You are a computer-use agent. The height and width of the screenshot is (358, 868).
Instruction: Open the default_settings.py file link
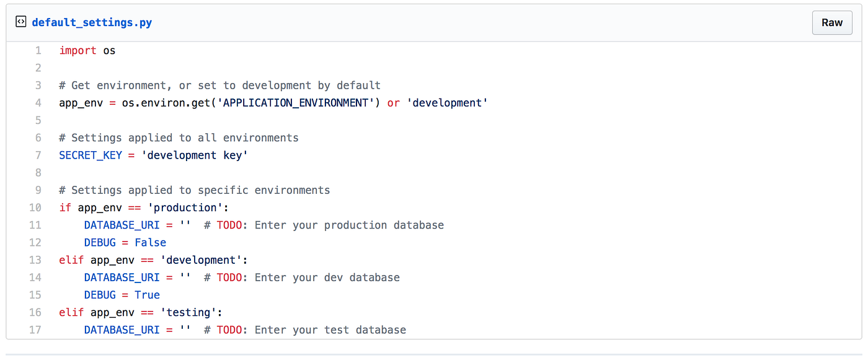point(92,23)
